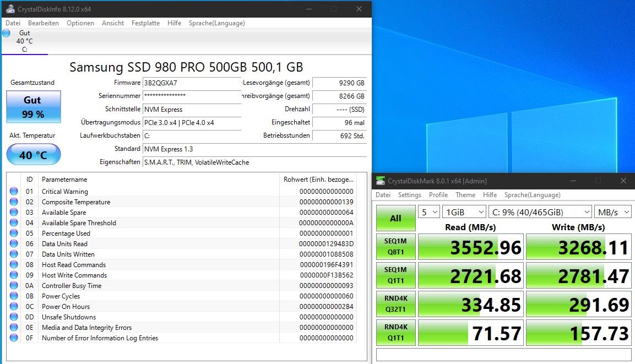Click status orb for Available Spare Threshold row
The height and width of the screenshot is (364, 635).
coord(14,222)
